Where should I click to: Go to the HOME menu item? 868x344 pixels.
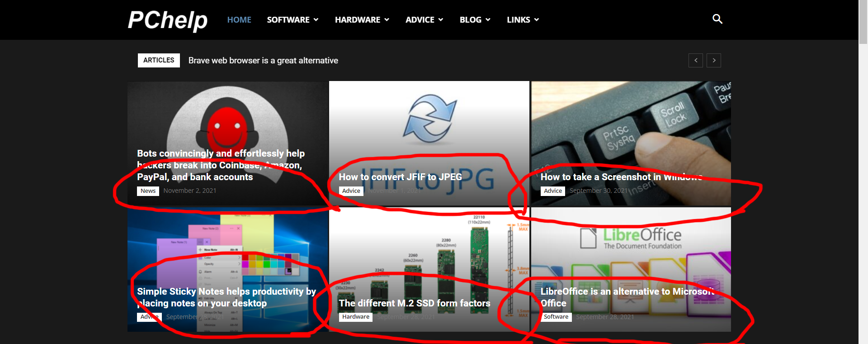pos(239,19)
